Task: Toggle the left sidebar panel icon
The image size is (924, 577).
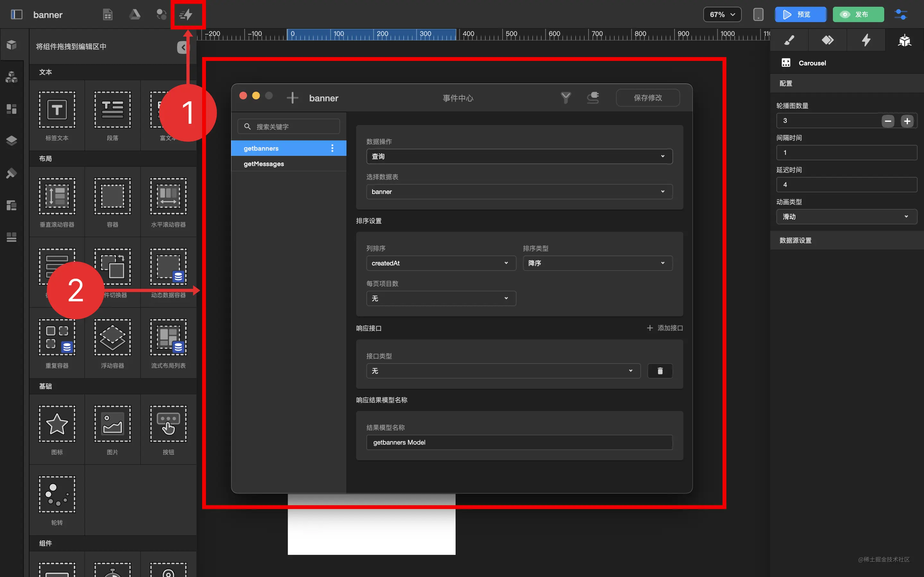Action: [16, 14]
